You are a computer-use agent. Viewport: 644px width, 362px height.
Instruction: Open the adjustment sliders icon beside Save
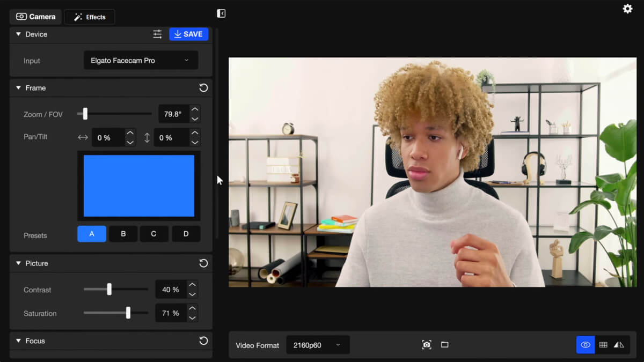157,34
